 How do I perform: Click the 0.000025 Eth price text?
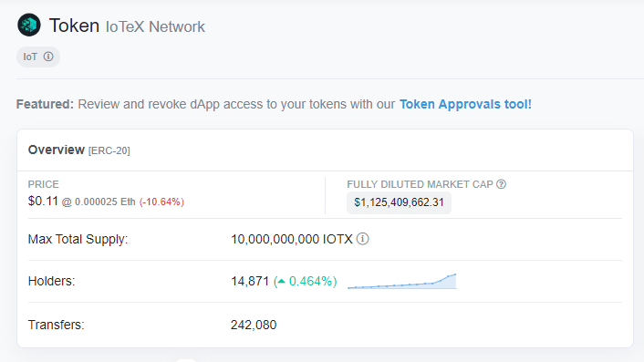pyautogui.click(x=105, y=202)
